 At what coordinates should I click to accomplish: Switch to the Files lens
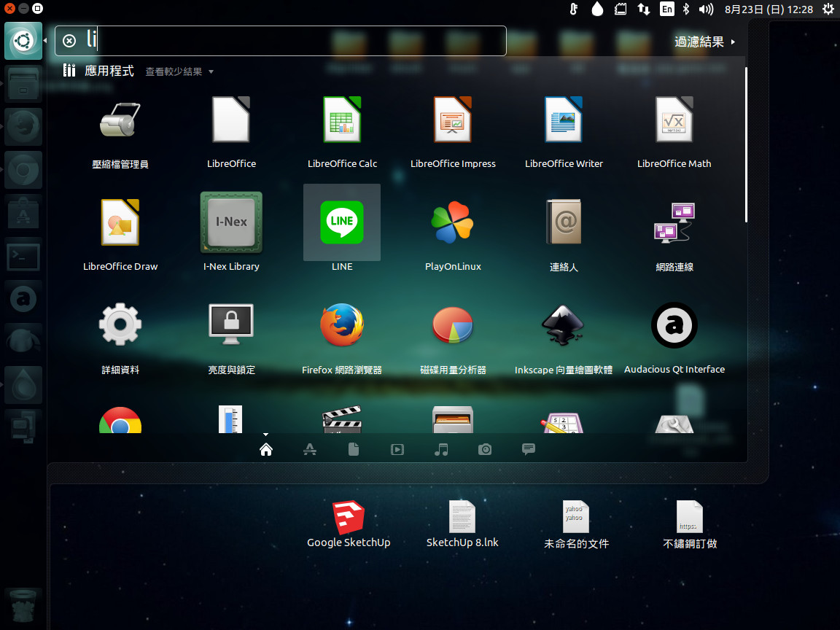[354, 449]
